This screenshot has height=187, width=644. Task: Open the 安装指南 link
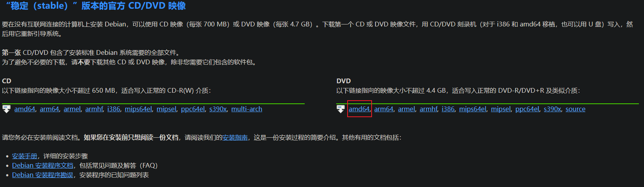point(235,138)
